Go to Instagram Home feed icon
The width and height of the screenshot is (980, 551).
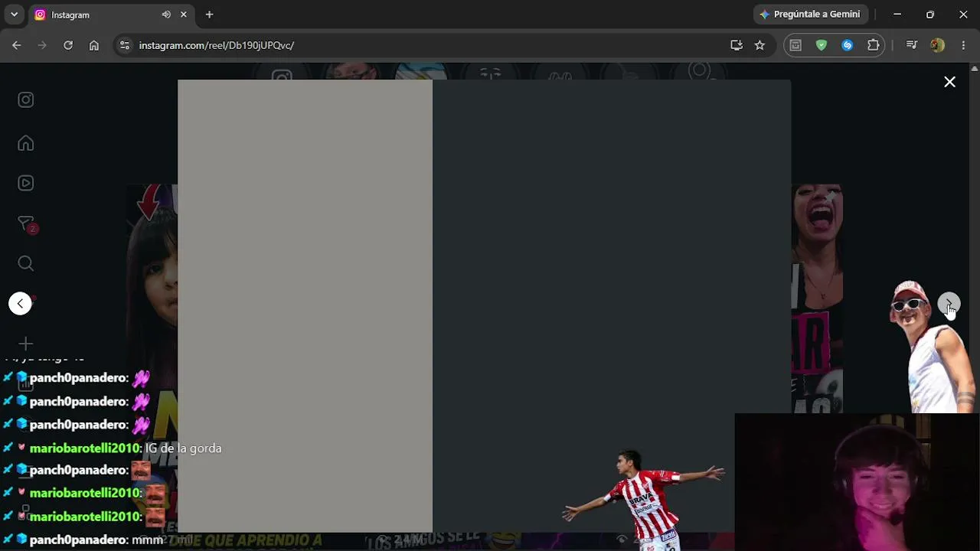pos(26,143)
